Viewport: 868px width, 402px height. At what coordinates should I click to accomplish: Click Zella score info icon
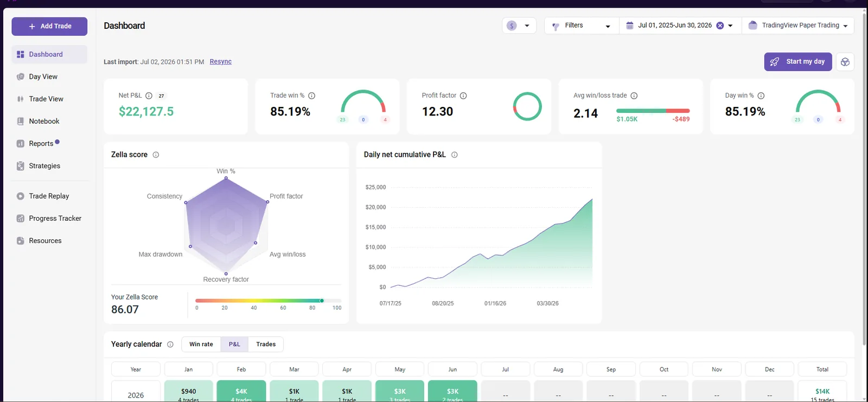tap(156, 155)
